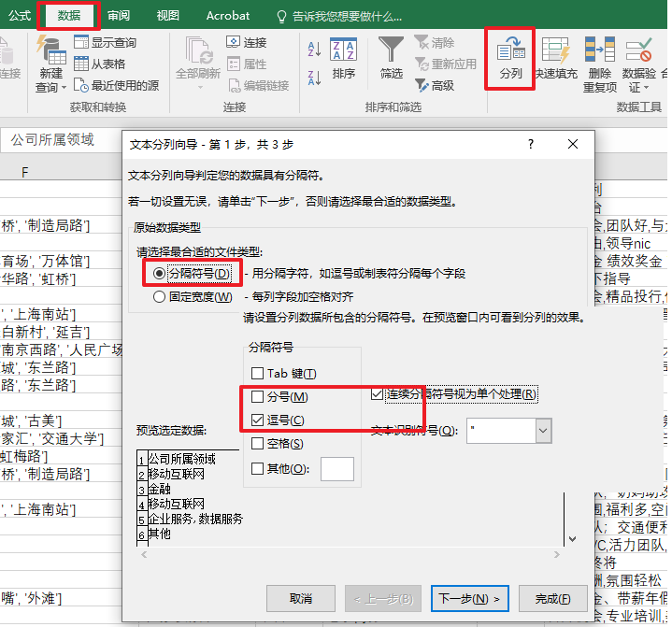672x627 pixels.
Task: Switch to Acrobat ribbon tab
Action: tap(227, 16)
